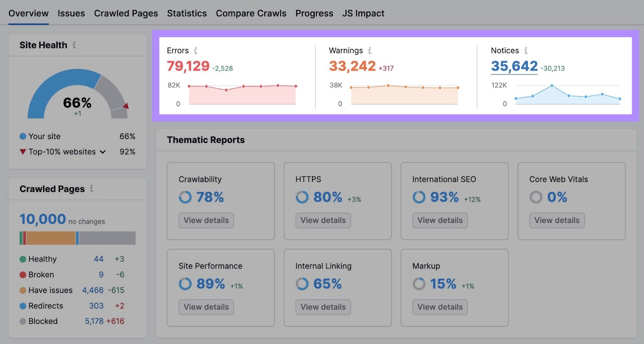The height and width of the screenshot is (344, 644).
Task: View details for Site Performance
Action: (x=206, y=307)
